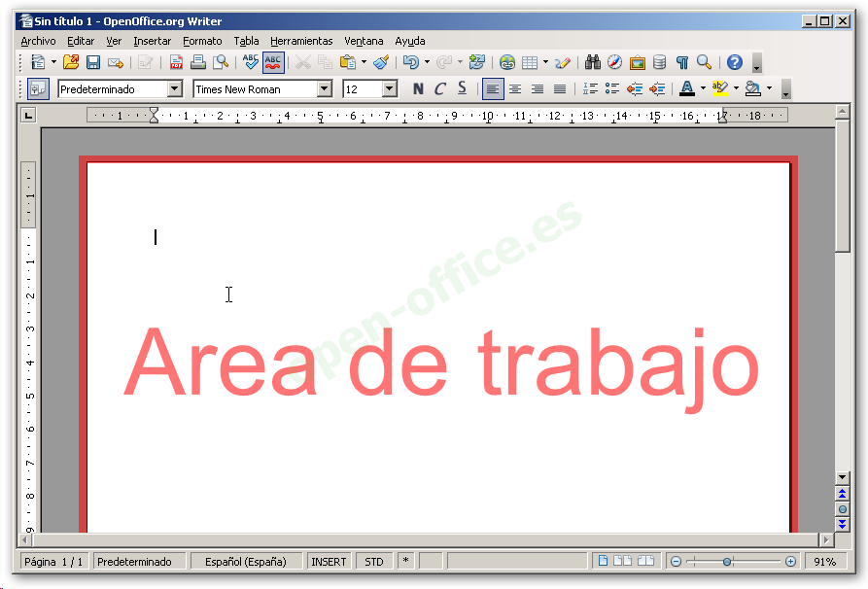Click the zoom in plus button
The width and height of the screenshot is (868, 589).
click(x=790, y=562)
